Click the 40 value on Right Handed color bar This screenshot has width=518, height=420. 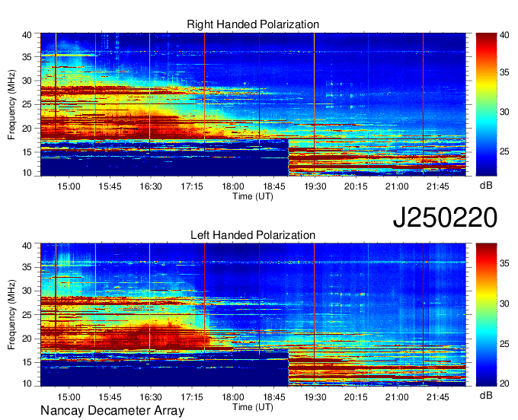pyautogui.click(x=504, y=35)
